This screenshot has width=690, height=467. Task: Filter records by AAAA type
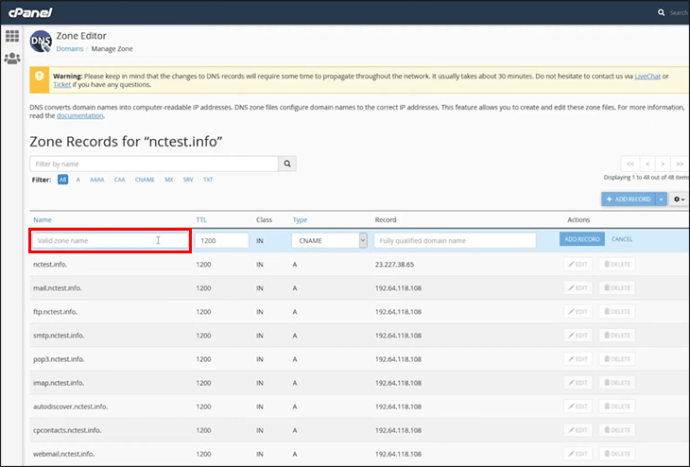point(97,180)
